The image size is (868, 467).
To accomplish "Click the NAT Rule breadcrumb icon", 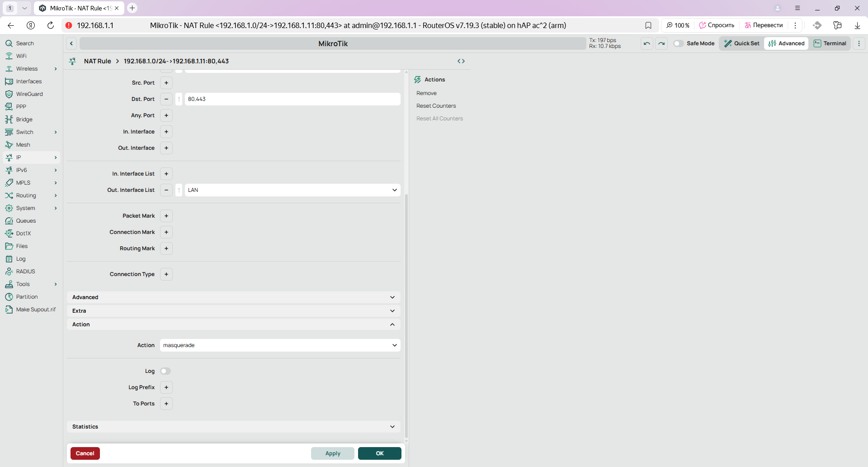I will [x=72, y=61].
